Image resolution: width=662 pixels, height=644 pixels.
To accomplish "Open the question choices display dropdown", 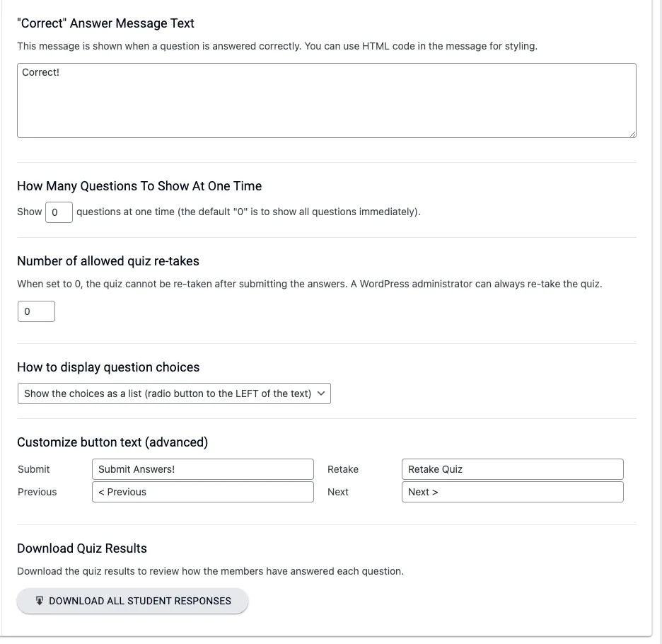I will [174, 393].
